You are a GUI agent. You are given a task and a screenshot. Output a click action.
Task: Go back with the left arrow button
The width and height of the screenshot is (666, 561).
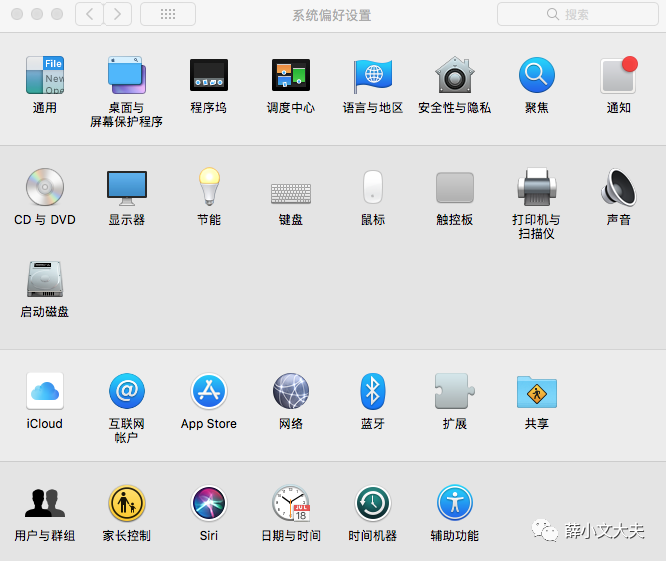point(89,14)
